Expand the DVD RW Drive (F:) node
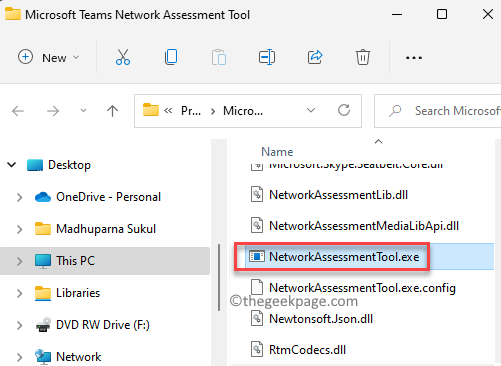 point(20,325)
